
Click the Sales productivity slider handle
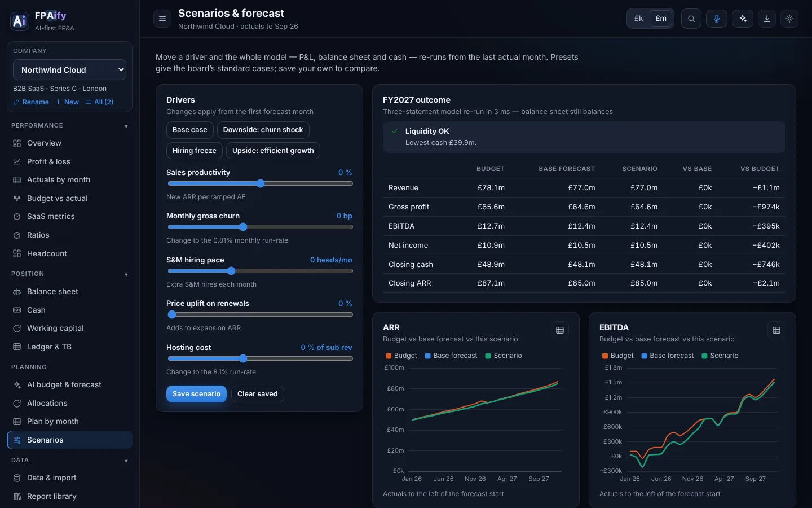point(261,183)
